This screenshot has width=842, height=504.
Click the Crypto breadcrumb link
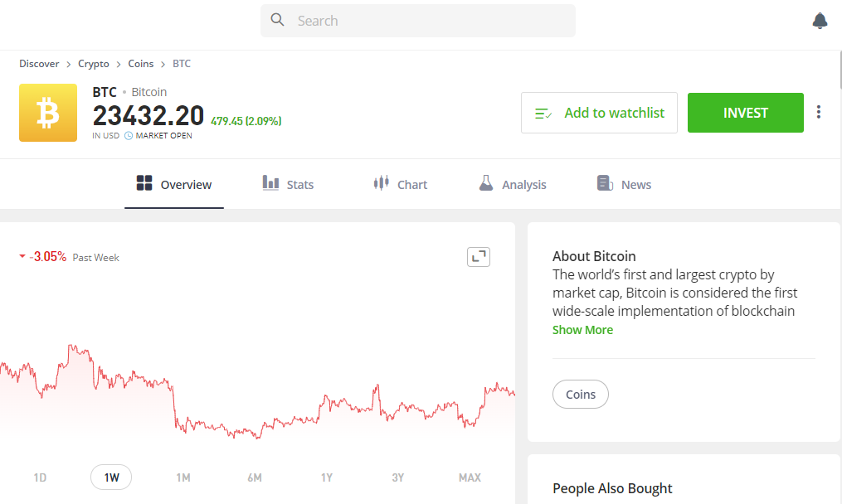pyautogui.click(x=94, y=64)
